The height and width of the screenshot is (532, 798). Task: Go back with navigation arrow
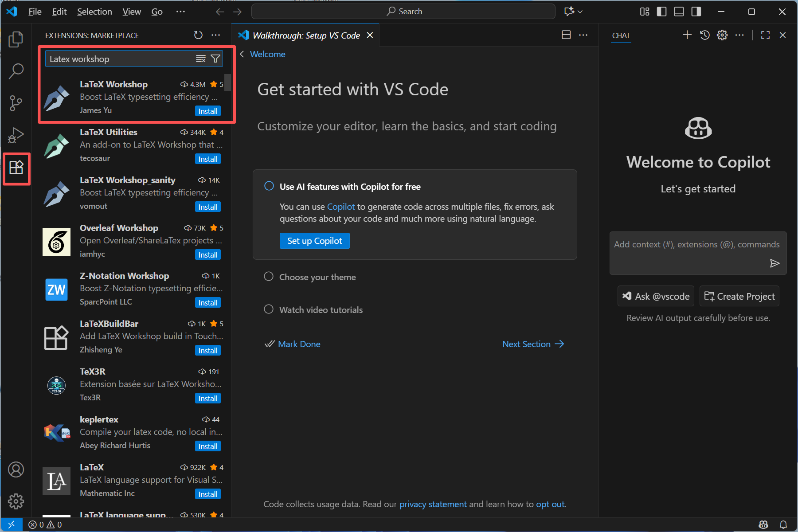tap(220, 12)
